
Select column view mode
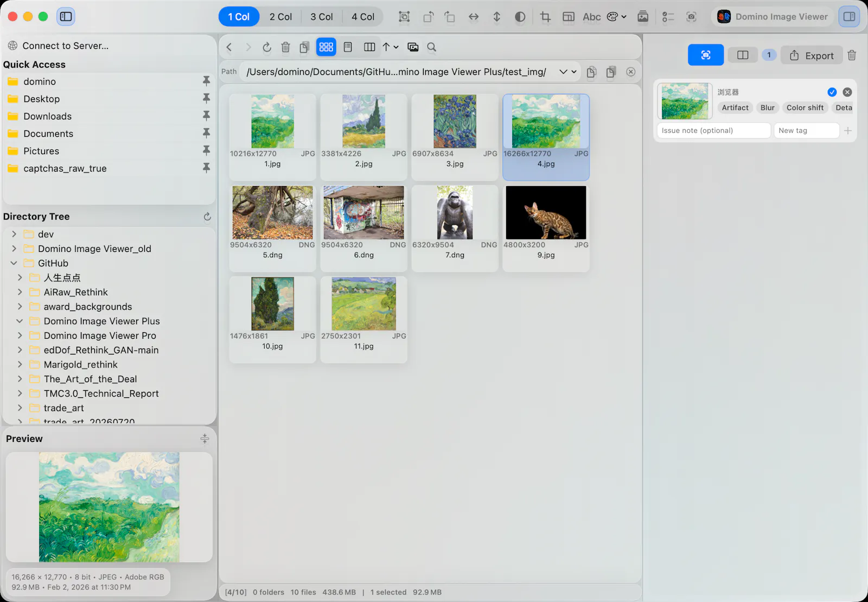[369, 47]
